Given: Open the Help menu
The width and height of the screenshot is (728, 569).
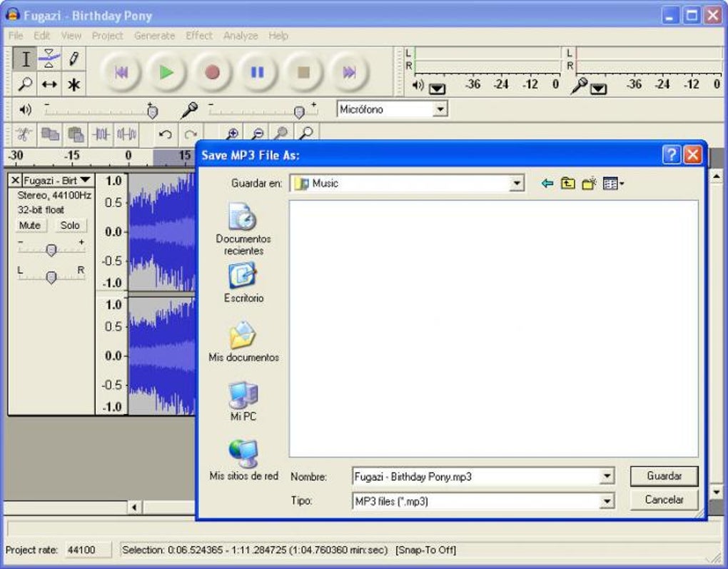Looking at the screenshot, I should click(278, 35).
